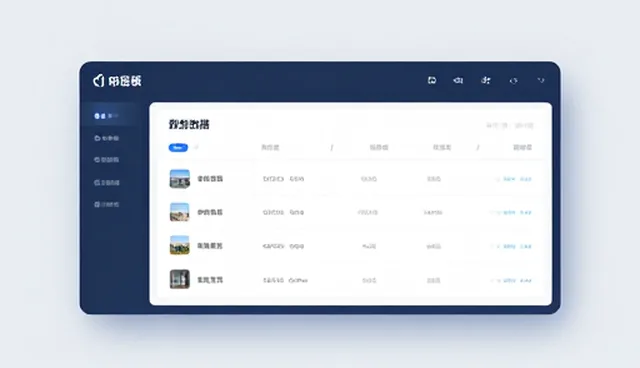Click the item name in the third table row
The height and width of the screenshot is (368, 640).
[210, 246]
